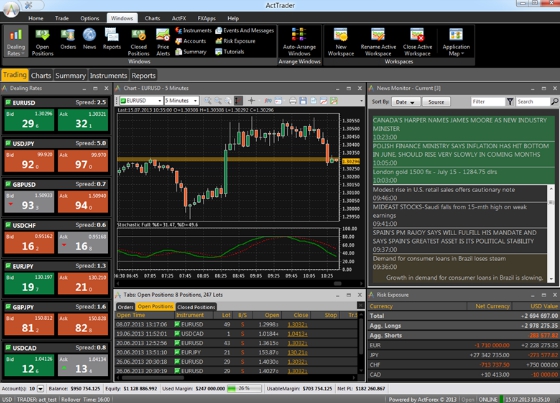Select the USDCAD open position row
This screenshot has width=560, height=403.
[x=236, y=334]
